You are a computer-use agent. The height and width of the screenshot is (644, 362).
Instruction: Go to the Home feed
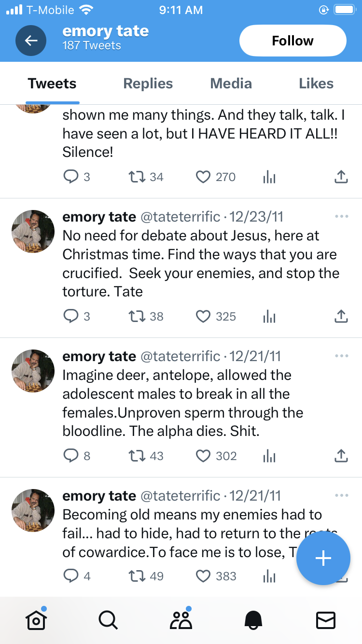[36, 620]
